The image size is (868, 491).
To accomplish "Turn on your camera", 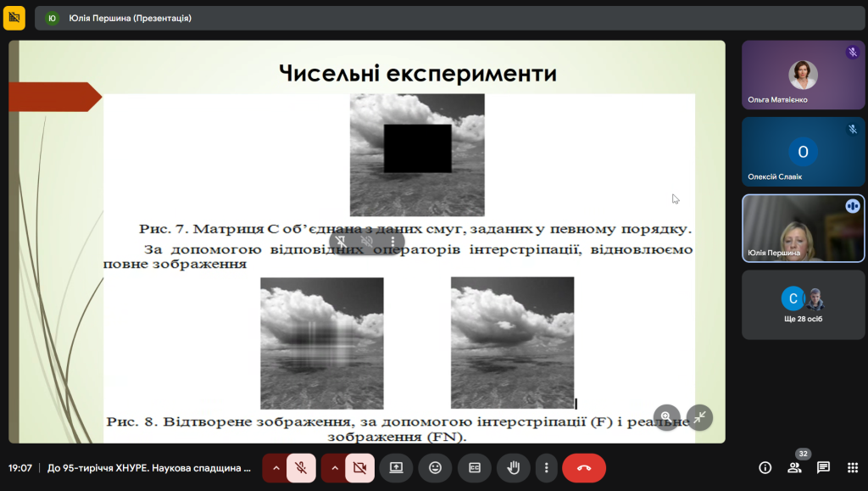I will pos(359,467).
